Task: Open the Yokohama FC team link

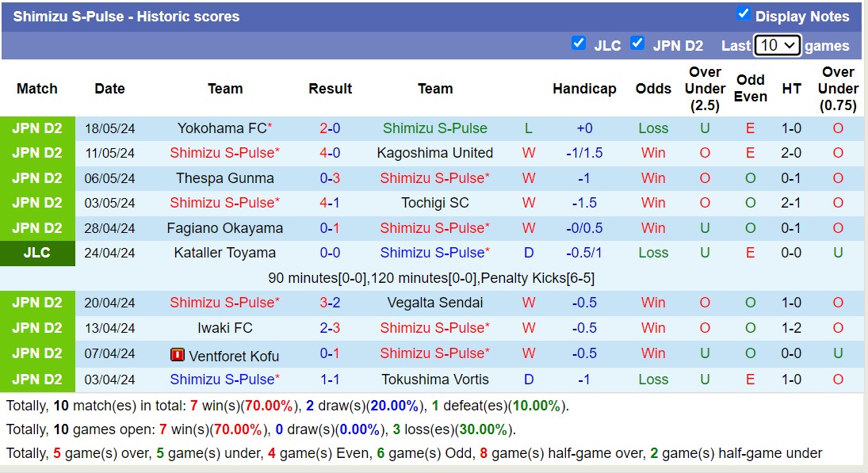Action: (221, 128)
